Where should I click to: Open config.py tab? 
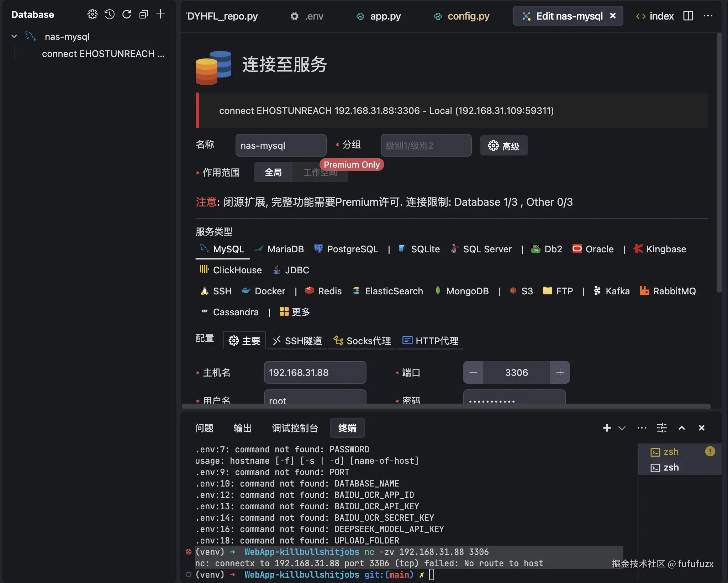461,16
